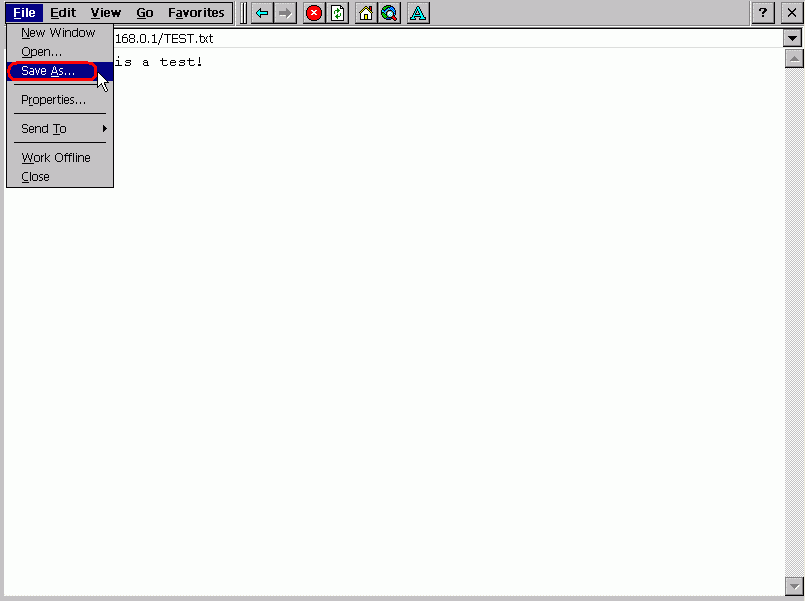This screenshot has height=601, width=805.
Task: Select Open... in the File menu
Action: pos(60,52)
